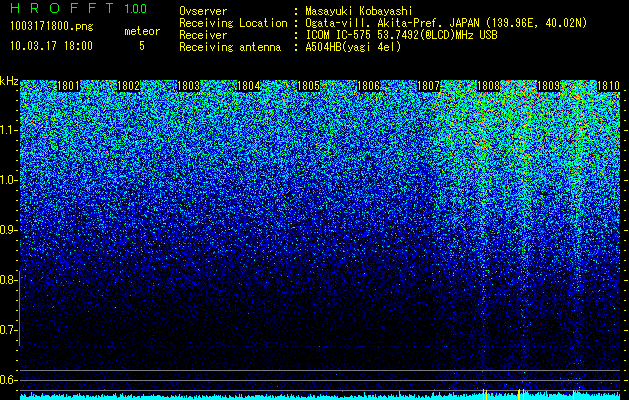Click the observer name Masayuki Kobayashi
Viewport: 629px width, 400px height.
coord(359,11)
